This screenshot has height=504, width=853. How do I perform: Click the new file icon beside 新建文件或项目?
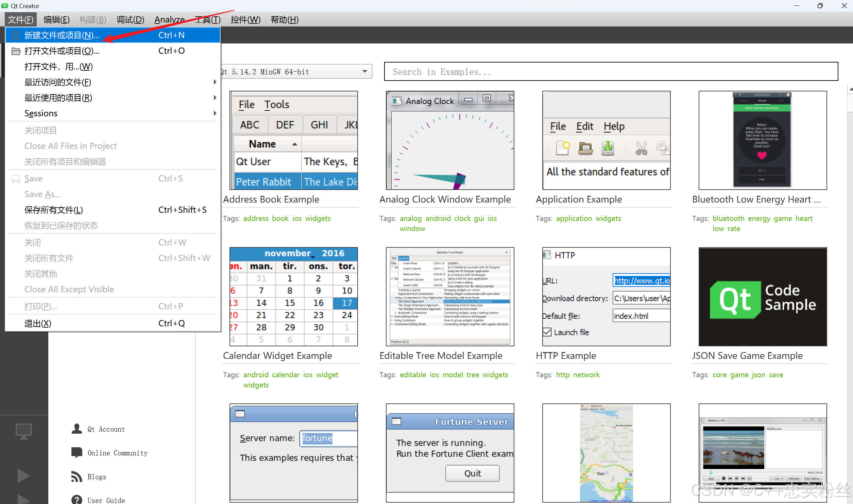[x=15, y=35]
